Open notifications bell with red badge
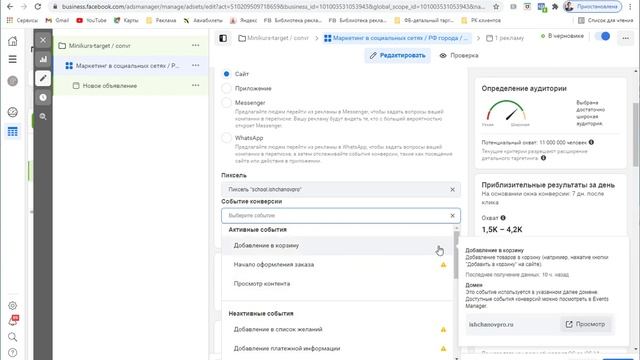Image resolution: width=640 pixels, height=360 pixels. [13, 320]
